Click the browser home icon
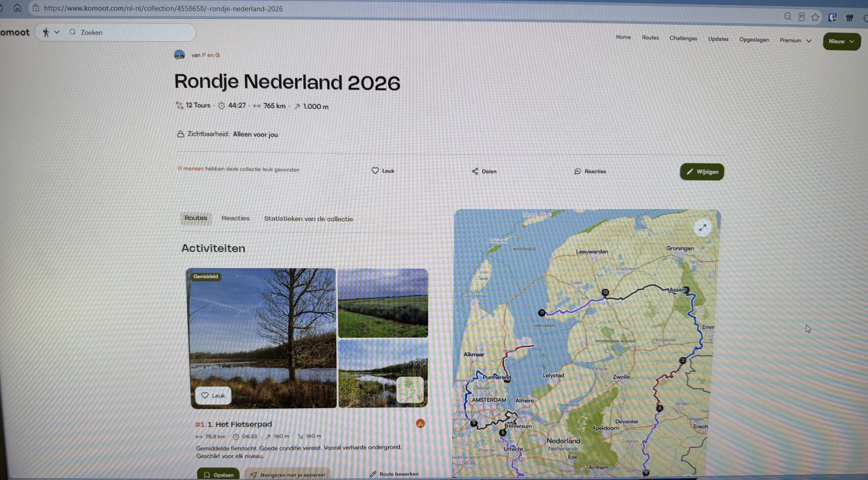 point(17,7)
